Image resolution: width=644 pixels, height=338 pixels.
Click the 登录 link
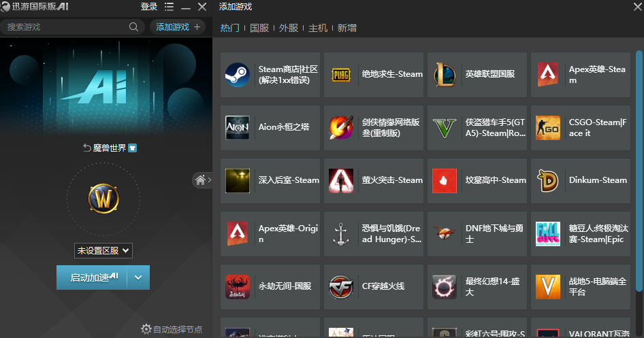click(x=148, y=7)
